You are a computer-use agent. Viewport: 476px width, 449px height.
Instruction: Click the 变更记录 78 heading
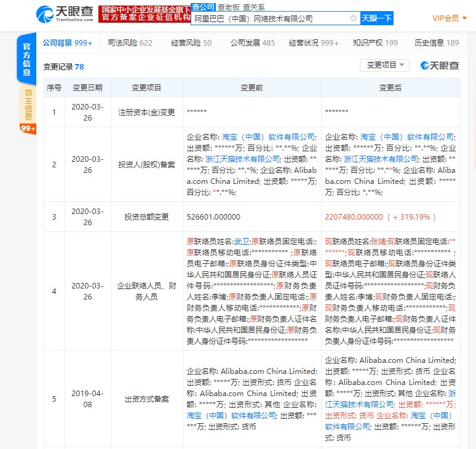tap(63, 67)
